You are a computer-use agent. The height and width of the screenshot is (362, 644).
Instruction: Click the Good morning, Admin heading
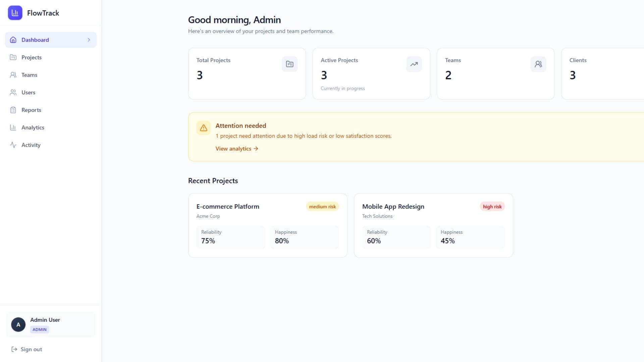[234, 20]
